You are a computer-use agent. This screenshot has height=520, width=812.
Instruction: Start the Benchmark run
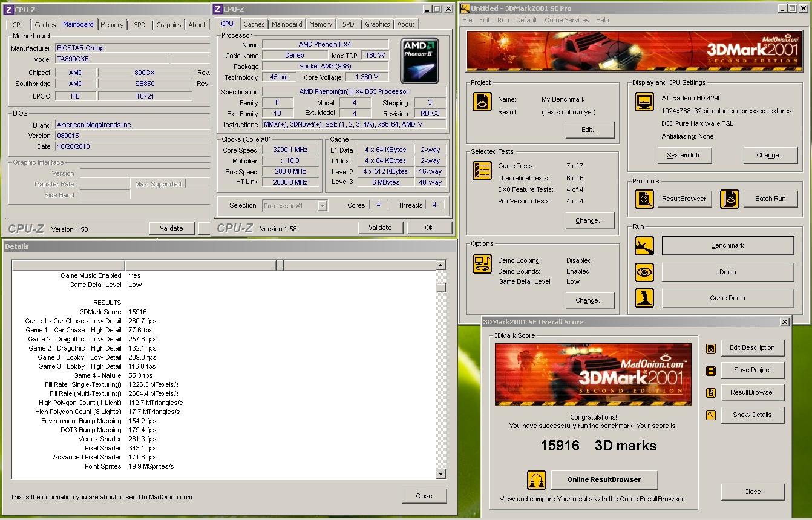click(x=728, y=245)
